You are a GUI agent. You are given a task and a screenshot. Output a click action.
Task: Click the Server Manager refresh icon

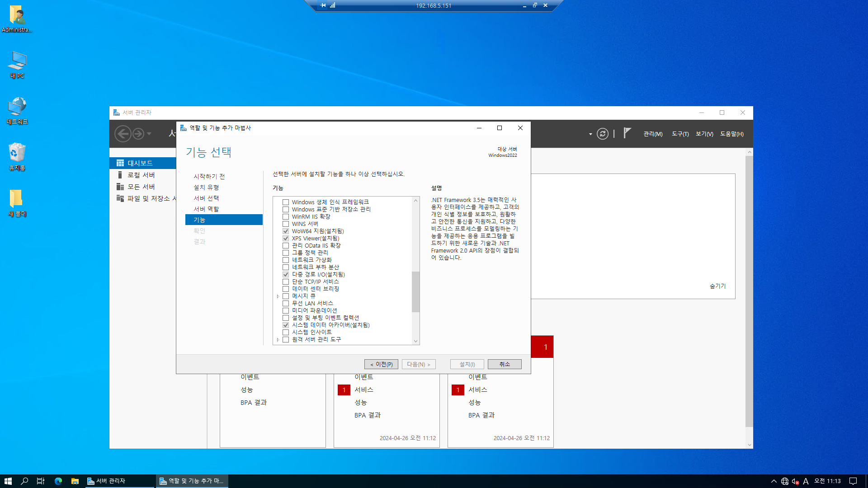click(x=602, y=134)
